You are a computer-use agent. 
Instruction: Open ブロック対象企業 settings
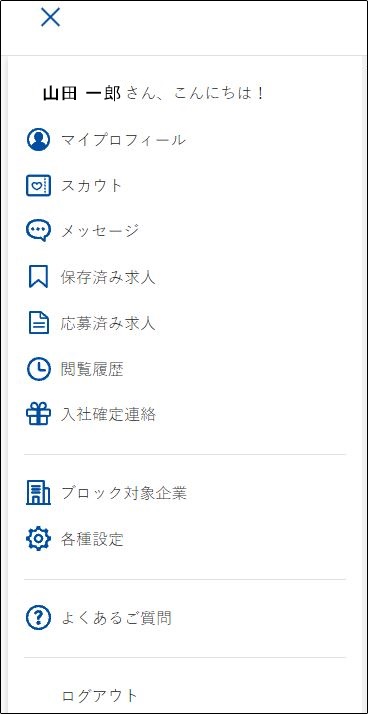point(124,493)
